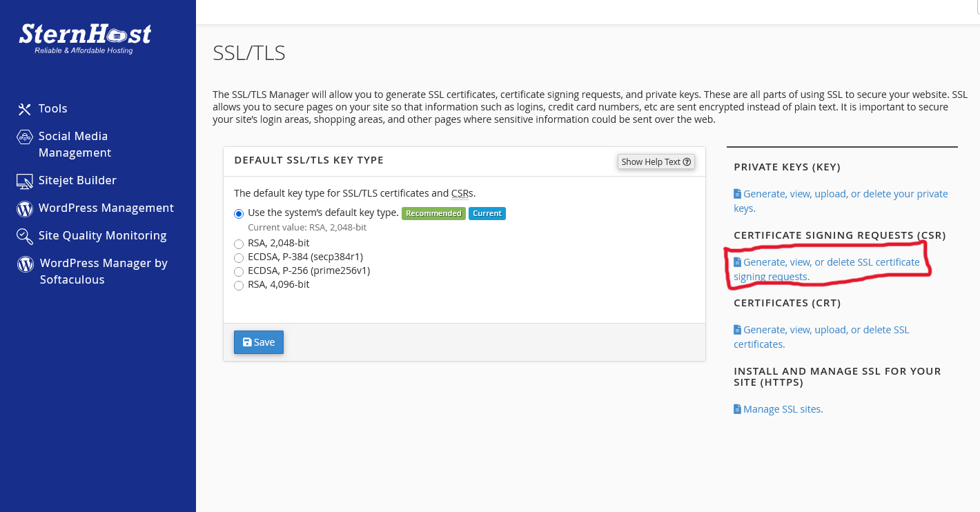
Task: Click the WordPress Management logo icon
Action: [25, 208]
